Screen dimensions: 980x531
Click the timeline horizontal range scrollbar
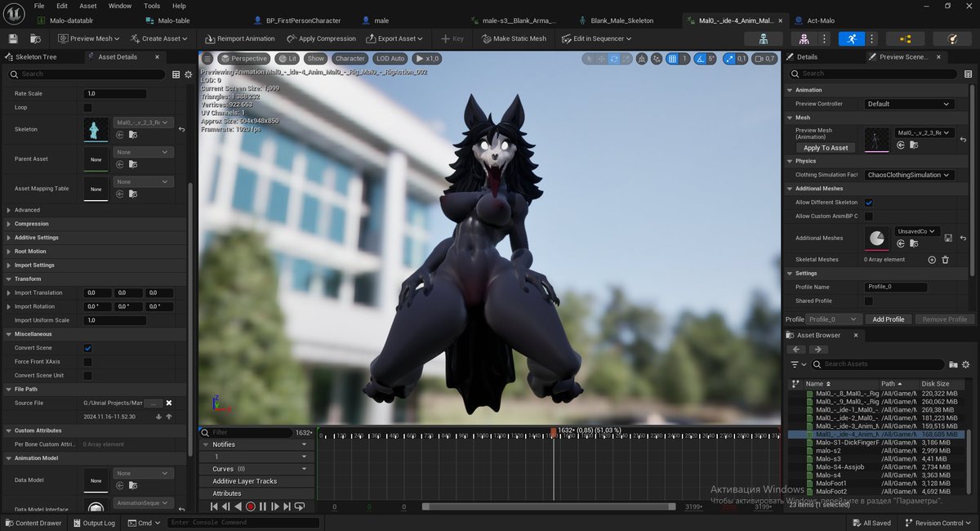tap(549, 506)
